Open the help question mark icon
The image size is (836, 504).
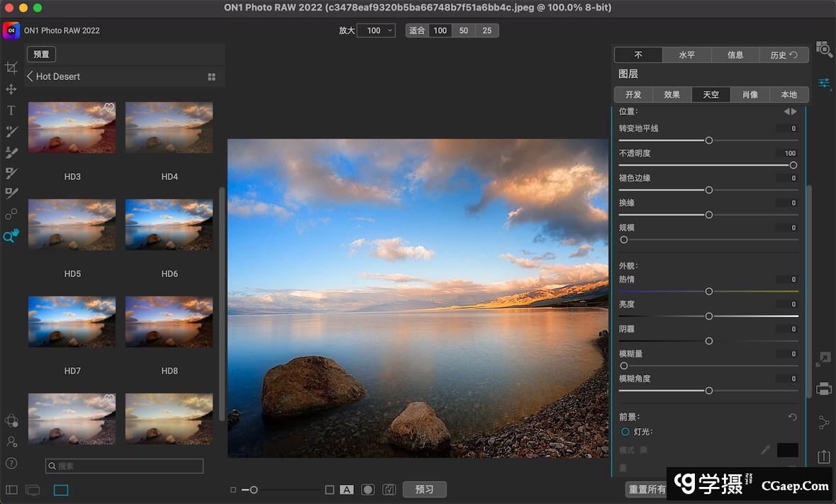11,464
